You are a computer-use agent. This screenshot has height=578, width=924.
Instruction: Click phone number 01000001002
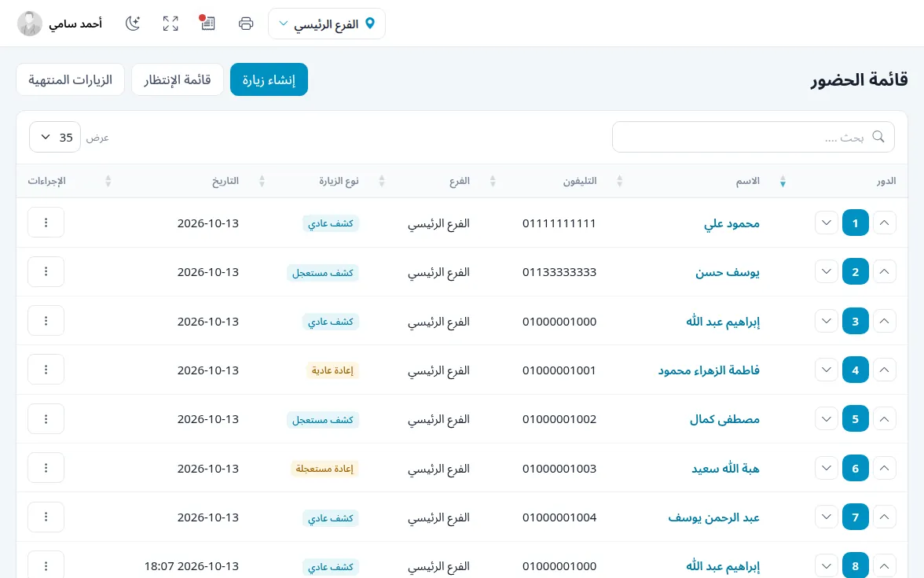(559, 419)
